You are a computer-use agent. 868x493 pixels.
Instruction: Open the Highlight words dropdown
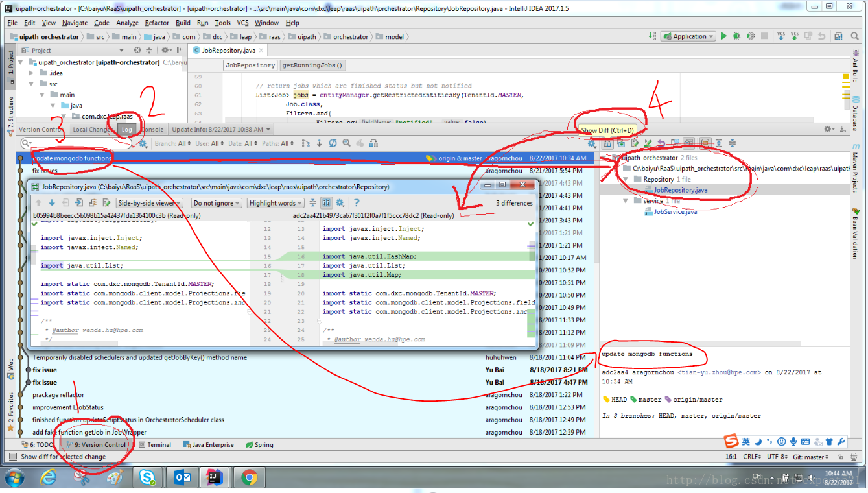coord(276,203)
